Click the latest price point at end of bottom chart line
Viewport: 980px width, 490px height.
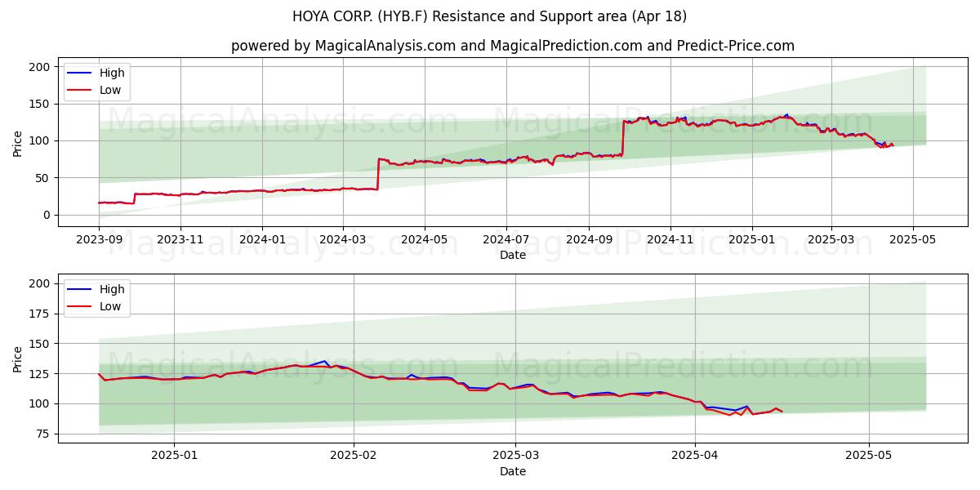click(782, 411)
